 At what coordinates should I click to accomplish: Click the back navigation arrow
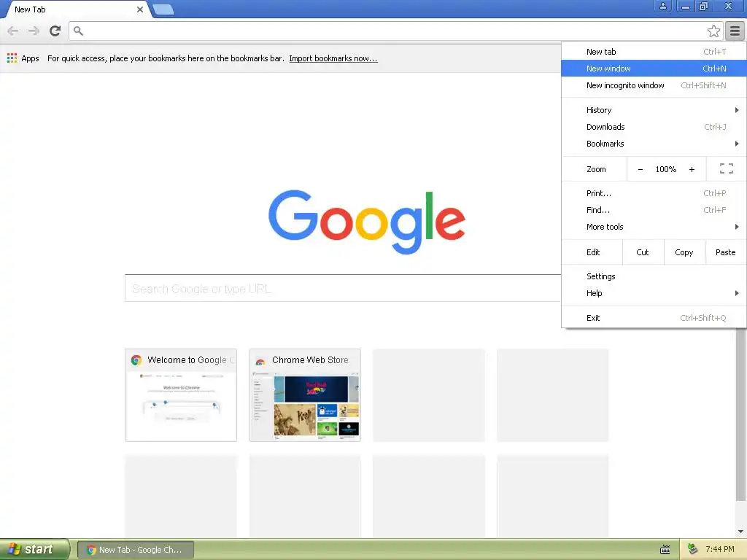tap(13, 31)
